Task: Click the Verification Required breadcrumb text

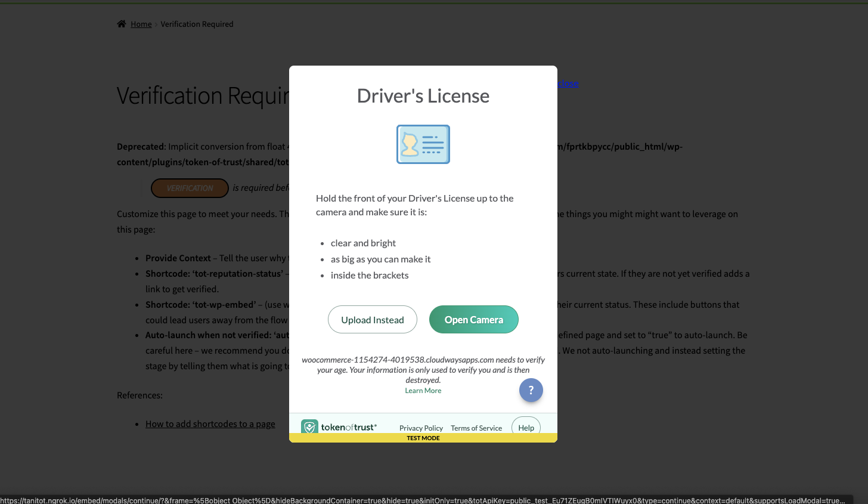Action: [x=197, y=24]
